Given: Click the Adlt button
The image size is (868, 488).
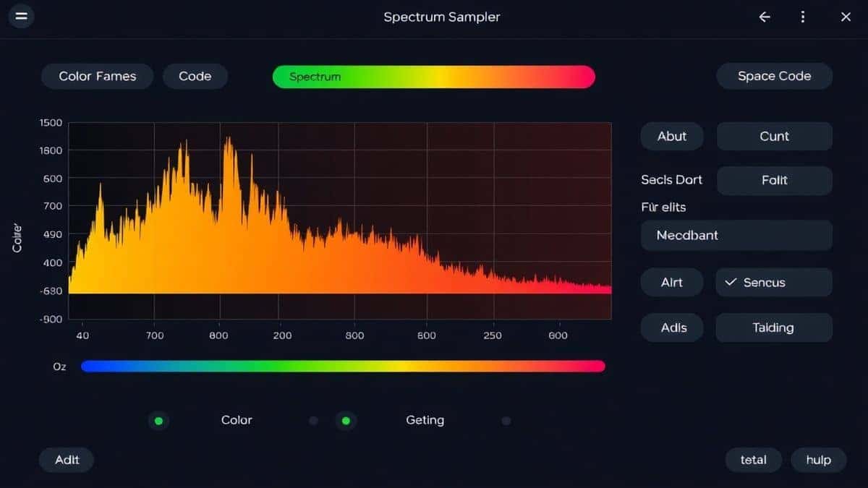Looking at the screenshot, I should coord(67,459).
